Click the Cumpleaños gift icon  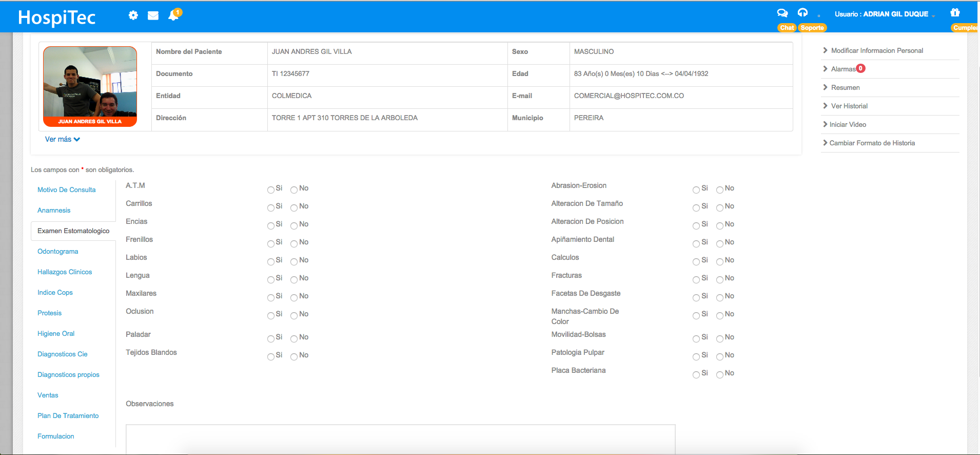pyautogui.click(x=955, y=12)
